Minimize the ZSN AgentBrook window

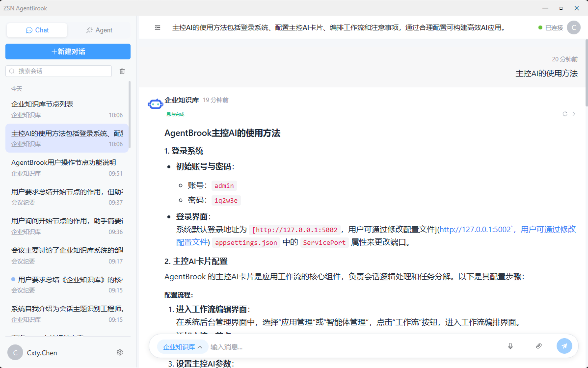tap(545, 8)
